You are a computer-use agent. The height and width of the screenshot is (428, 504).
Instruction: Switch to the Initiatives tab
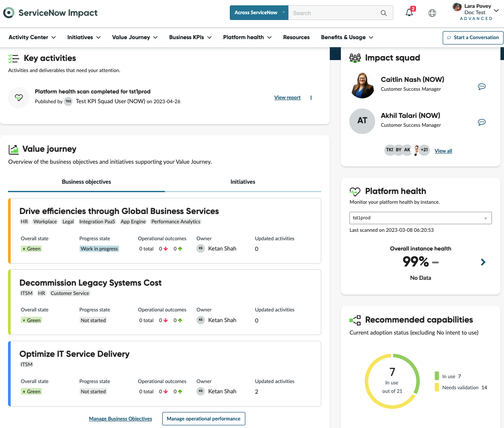click(243, 182)
